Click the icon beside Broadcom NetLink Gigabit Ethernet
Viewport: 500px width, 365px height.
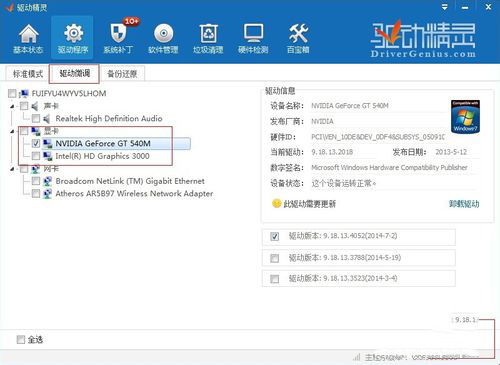point(48,181)
